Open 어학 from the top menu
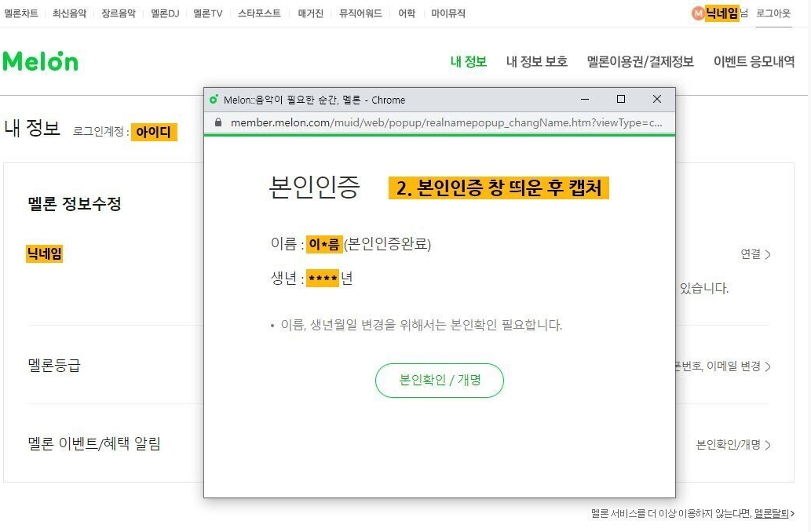811x532 pixels. point(407,13)
